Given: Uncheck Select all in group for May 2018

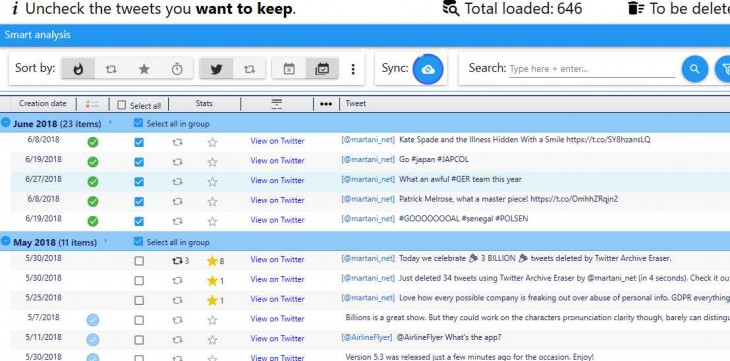Looking at the screenshot, I should pyautogui.click(x=138, y=241).
